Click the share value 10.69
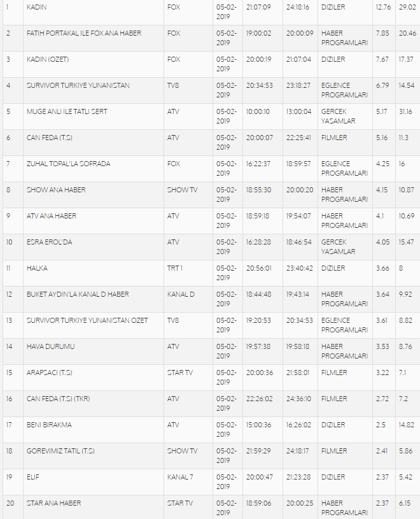420x519 pixels. tap(407, 216)
